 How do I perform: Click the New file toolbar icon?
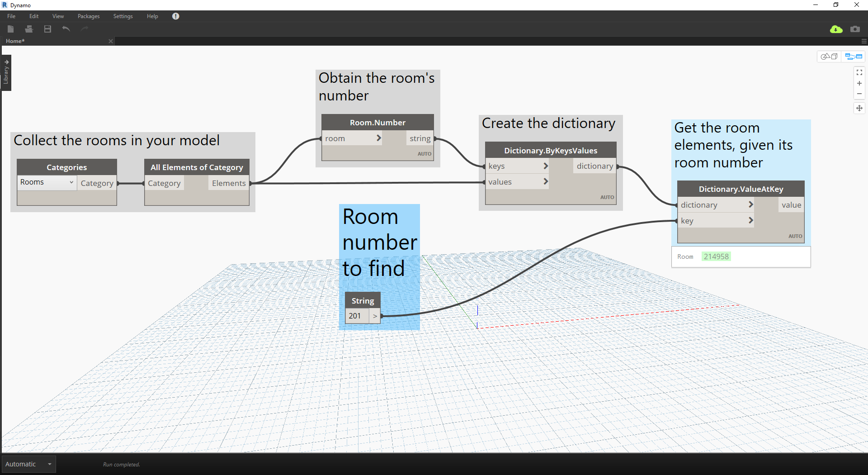pyautogui.click(x=11, y=29)
